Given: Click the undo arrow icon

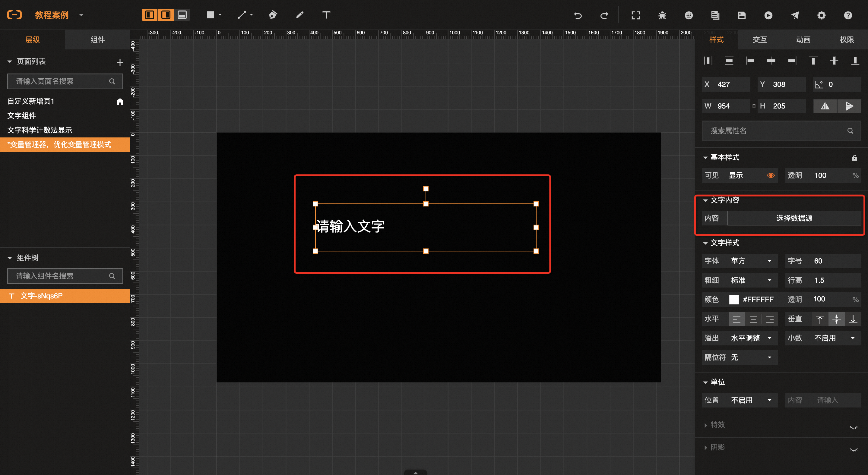Looking at the screenshot, I should point(578,15).
